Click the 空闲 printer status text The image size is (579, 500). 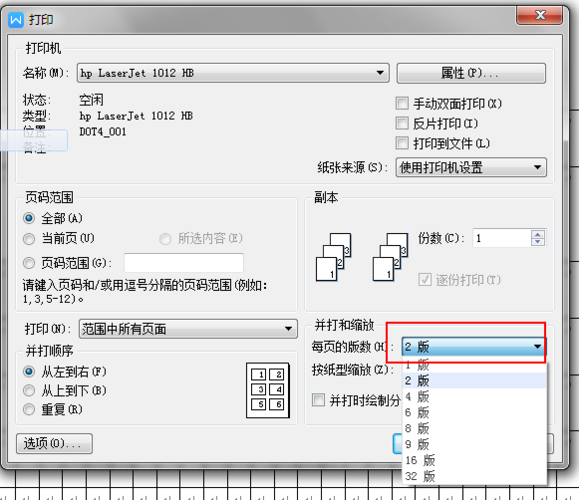click(x=91, y=100)
